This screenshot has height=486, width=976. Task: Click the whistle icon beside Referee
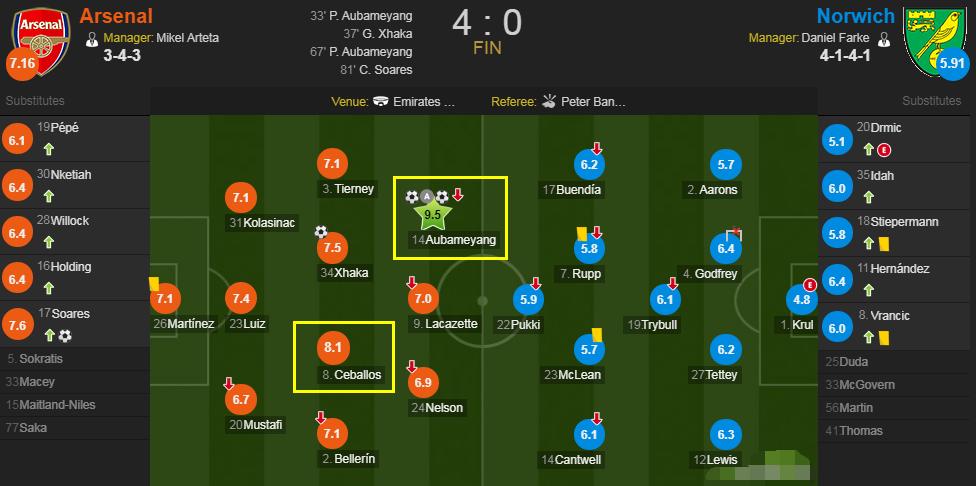(549, 101)
